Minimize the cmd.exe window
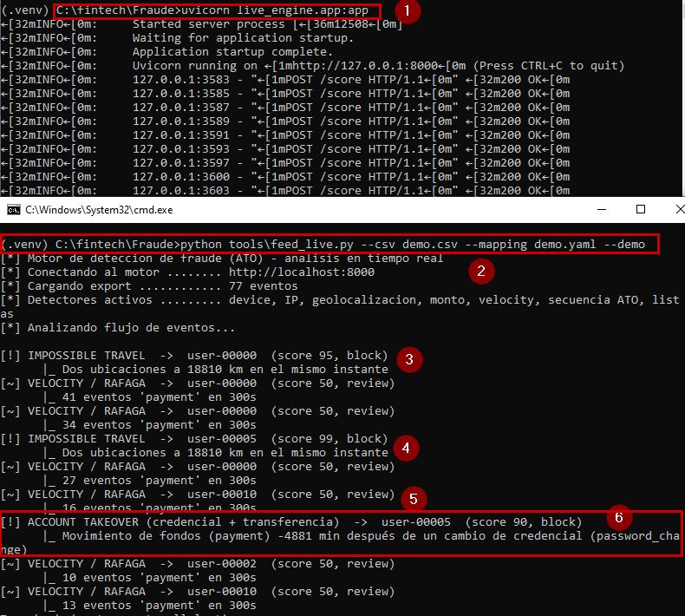 tap(602, 209)
